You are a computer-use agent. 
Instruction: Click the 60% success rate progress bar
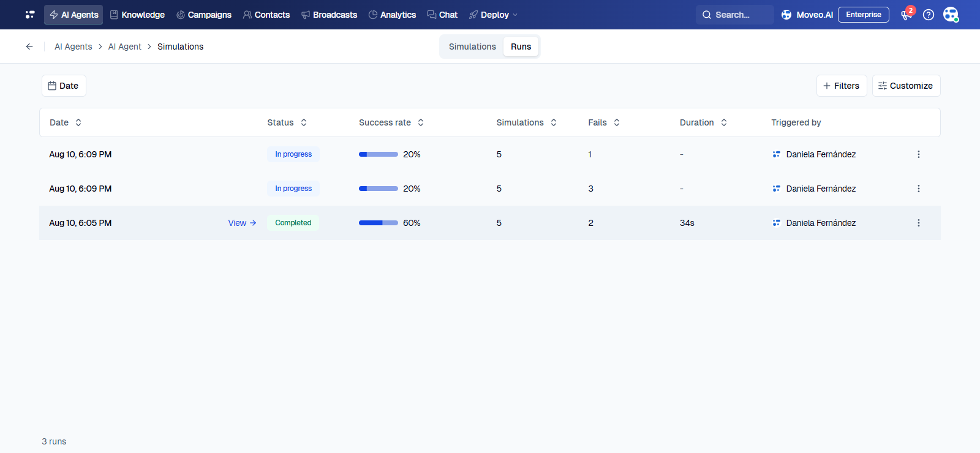pos(379,223)
